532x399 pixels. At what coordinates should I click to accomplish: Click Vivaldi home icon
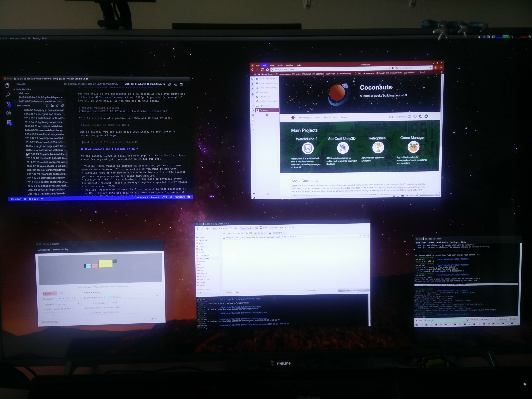pyautogui.click(x=267, y=69)
